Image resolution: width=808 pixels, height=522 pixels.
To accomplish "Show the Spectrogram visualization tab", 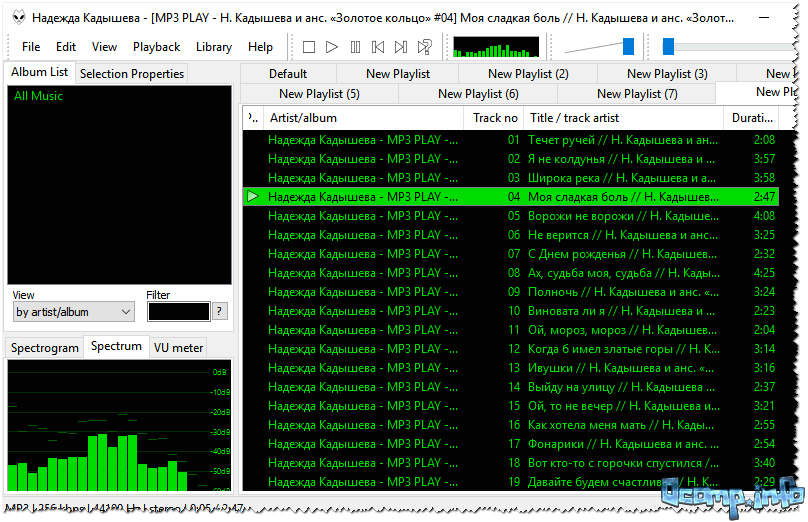I will pos(44,348).
